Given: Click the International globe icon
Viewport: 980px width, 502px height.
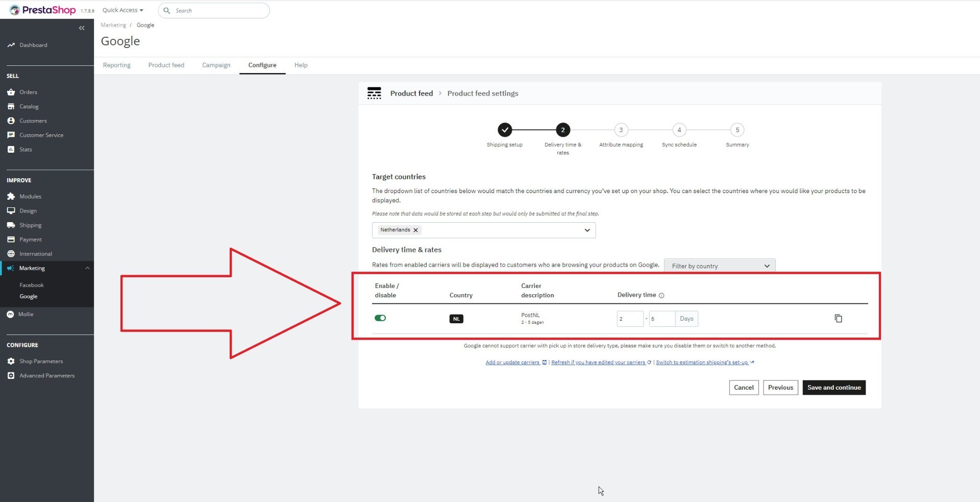Looking at the screenshot, I should [11, 253].
